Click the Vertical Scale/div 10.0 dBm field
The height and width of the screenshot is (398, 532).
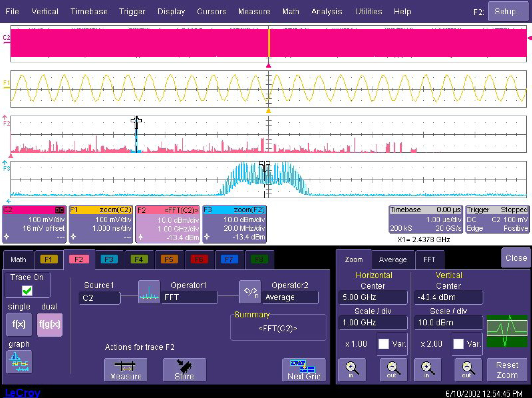click(x=448, y=323)
